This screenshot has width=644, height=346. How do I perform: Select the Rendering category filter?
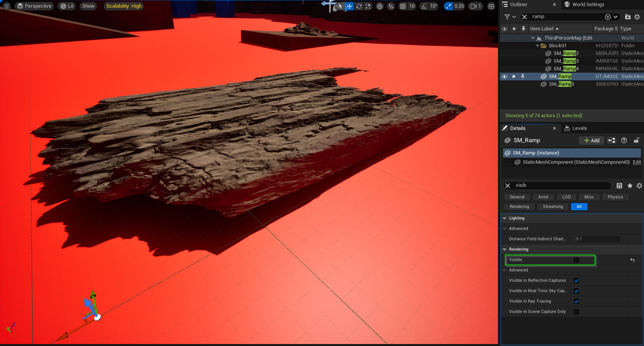(520, 207)
